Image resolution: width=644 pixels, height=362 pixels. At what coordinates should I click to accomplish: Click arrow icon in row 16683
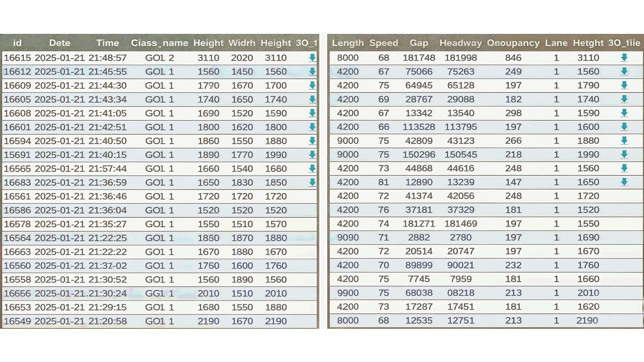click(x=312, y=182)
